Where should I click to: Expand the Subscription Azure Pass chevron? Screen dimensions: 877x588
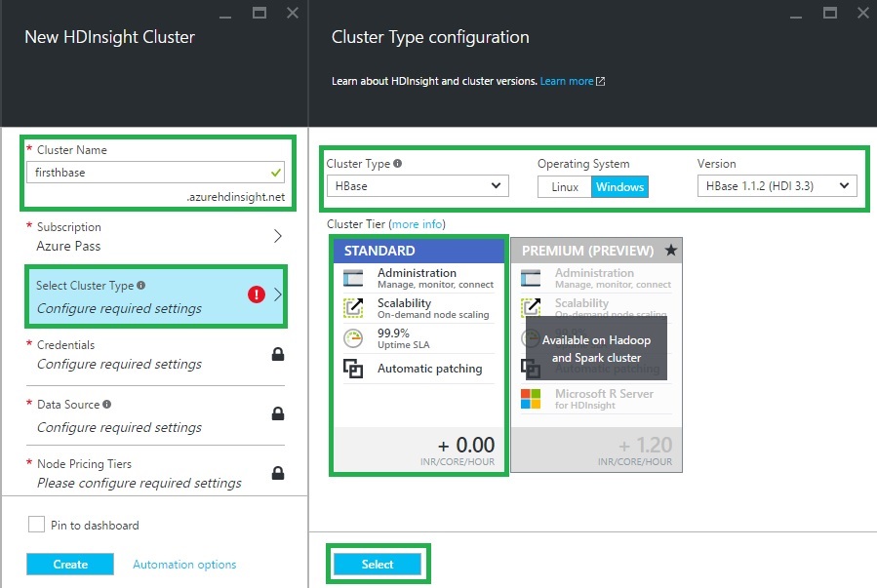point(278,238)
